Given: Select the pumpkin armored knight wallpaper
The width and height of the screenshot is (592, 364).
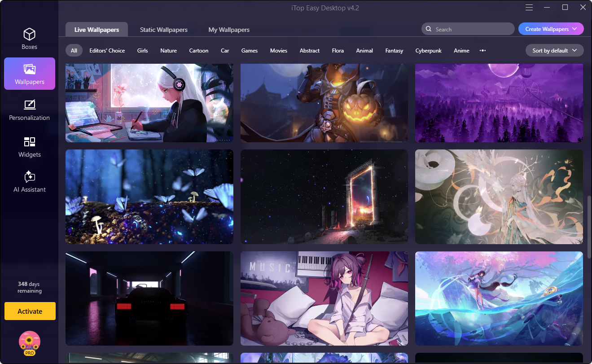Looking at the screenshot, I should [x=324, y=103].
